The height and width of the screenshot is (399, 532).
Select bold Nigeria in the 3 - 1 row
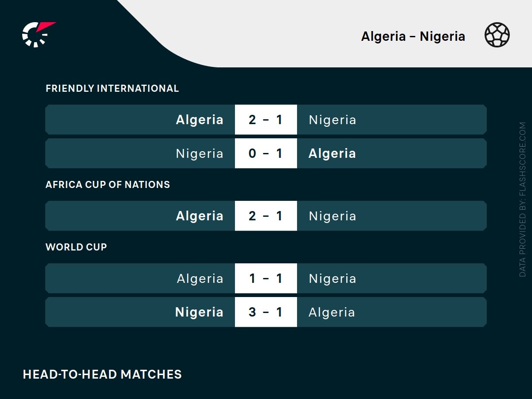pyautogui.click(x=199, y=312)
